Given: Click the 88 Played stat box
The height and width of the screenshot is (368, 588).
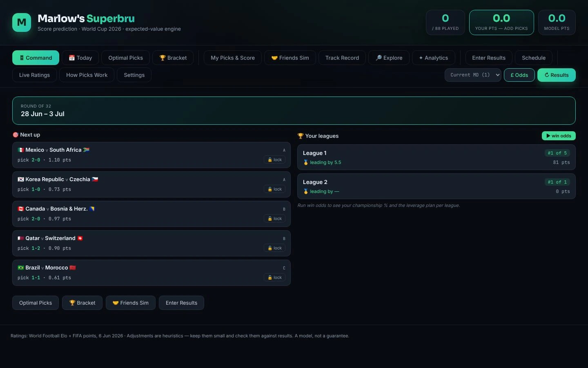Looking at the screenshot, I should [445, 22].
